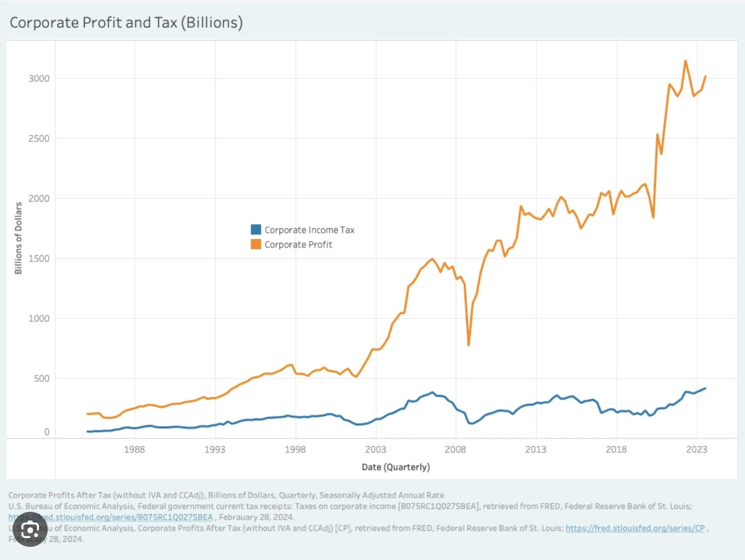The image size is (745, 560).
Task: Click the orange Corporate Profit legend swatch
Action: pos(256,244)
